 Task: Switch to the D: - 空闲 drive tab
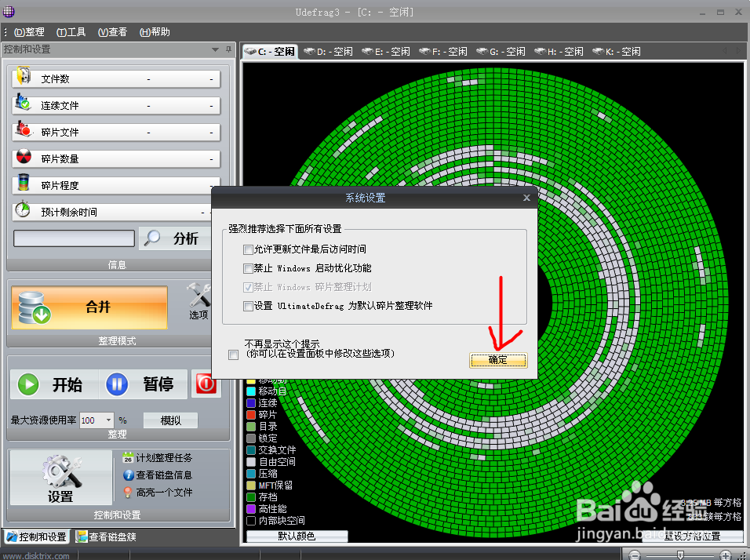coord(329,52)
